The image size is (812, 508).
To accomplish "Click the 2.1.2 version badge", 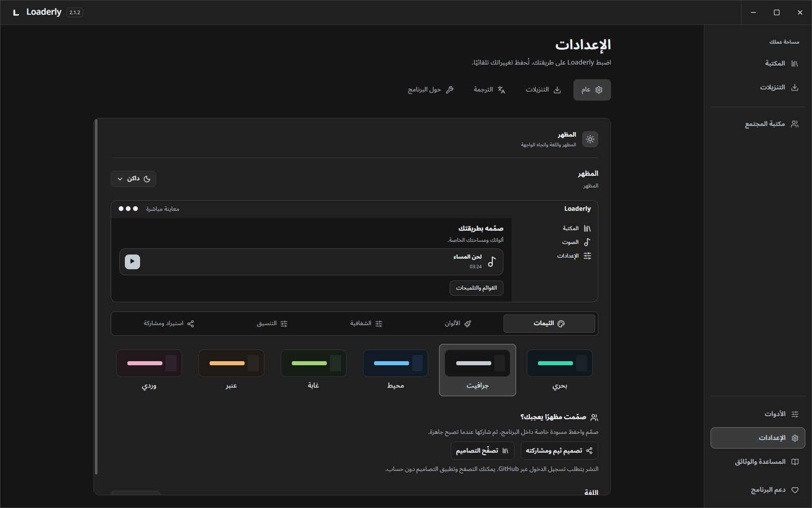I will click(x=75, y=12).
